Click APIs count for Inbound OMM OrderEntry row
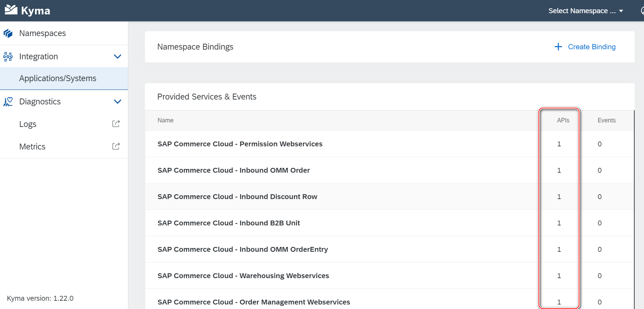 tap(559, 249)
